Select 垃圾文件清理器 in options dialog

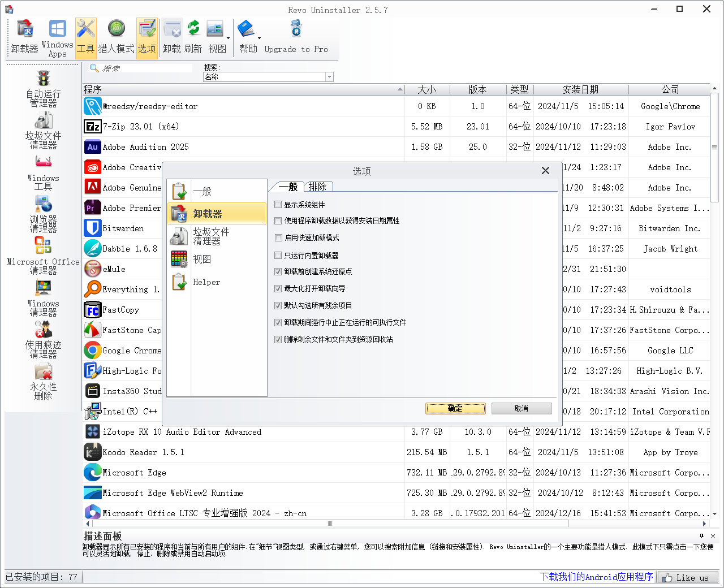pyautogui.click(x=217, y=236)
